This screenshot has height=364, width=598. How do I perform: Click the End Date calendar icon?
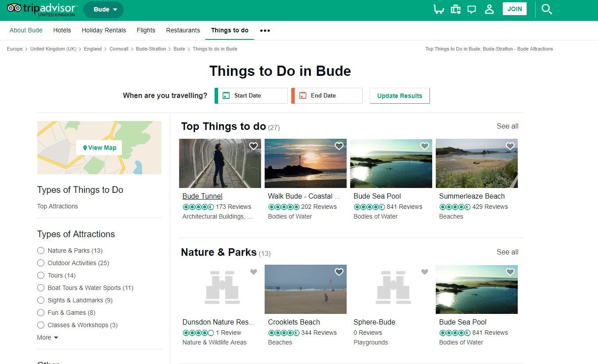pos(303,95)
